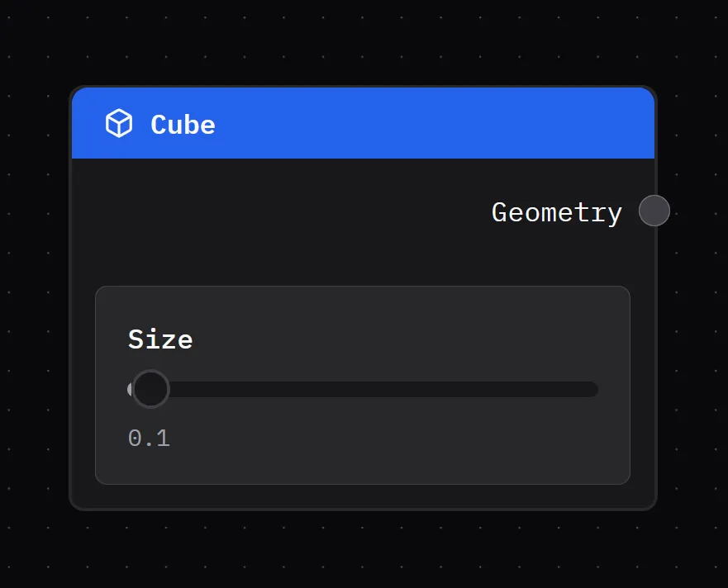Click the Size value reading 0.1
Image resolution: width=728 pixels, height=588 pixels.
[x=149, y=438]
